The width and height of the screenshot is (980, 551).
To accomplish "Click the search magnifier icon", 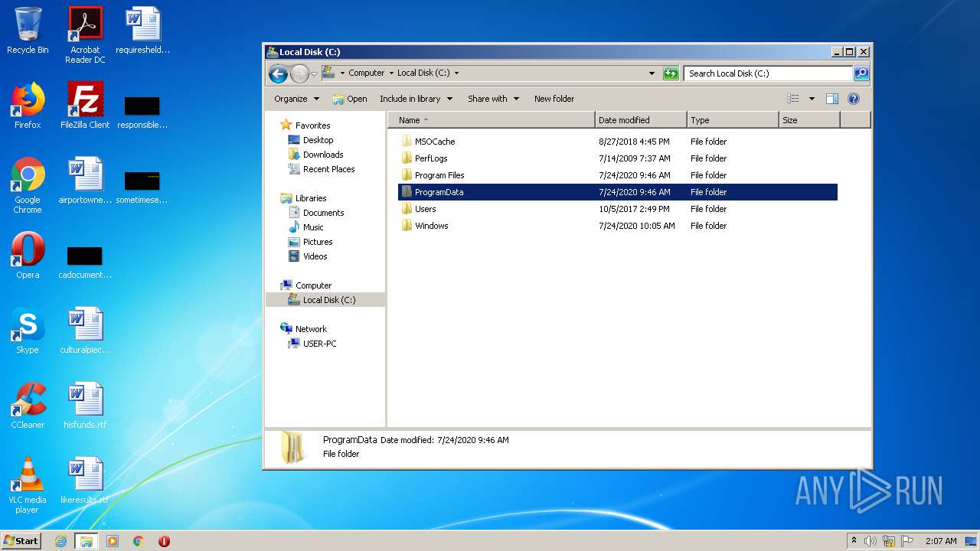I will (x=861, y=73).
